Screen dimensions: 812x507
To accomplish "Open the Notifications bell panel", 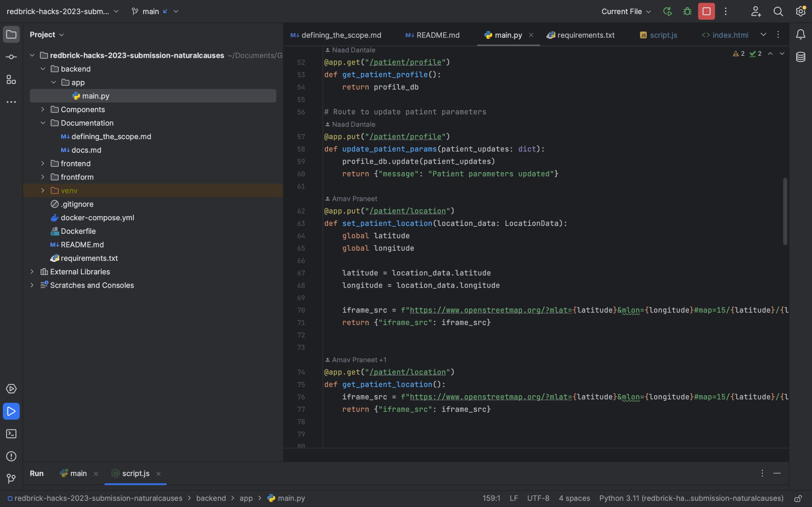I will point(800,34).
